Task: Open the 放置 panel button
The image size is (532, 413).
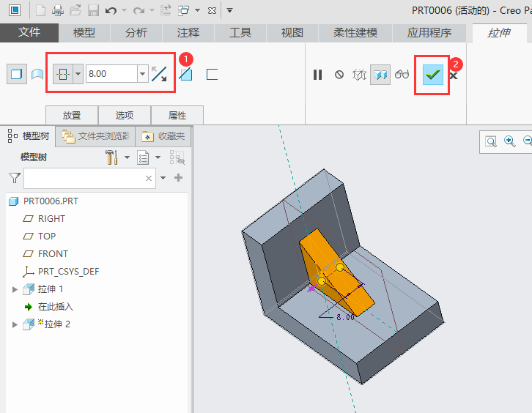Action: pyautogui.click(x=72, y=115)
